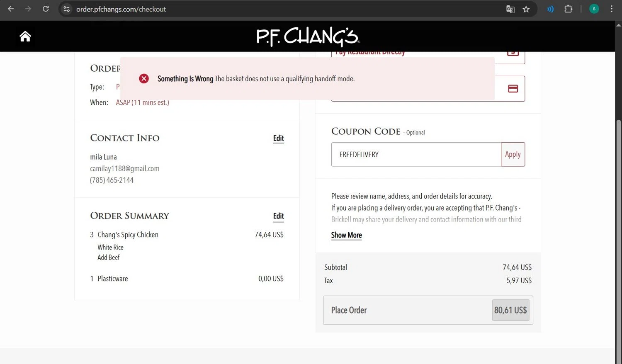
Task: Open the Chrome profile avatar
Action: [x=594, y=9]
